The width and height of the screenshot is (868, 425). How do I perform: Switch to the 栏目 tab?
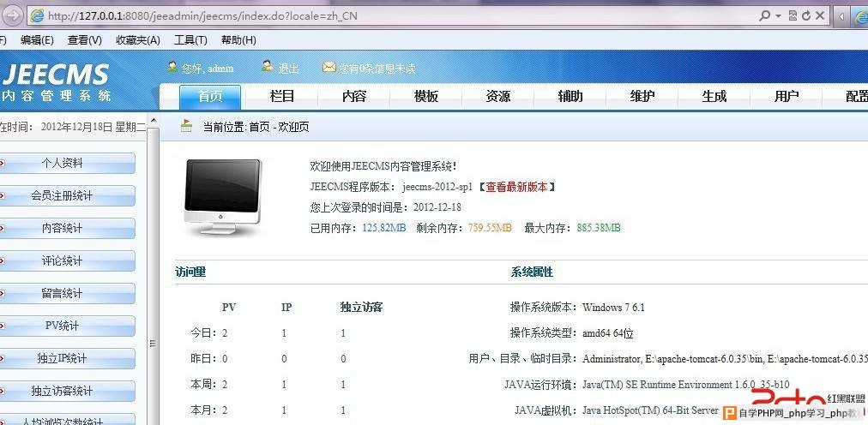(x=282, y=97)
